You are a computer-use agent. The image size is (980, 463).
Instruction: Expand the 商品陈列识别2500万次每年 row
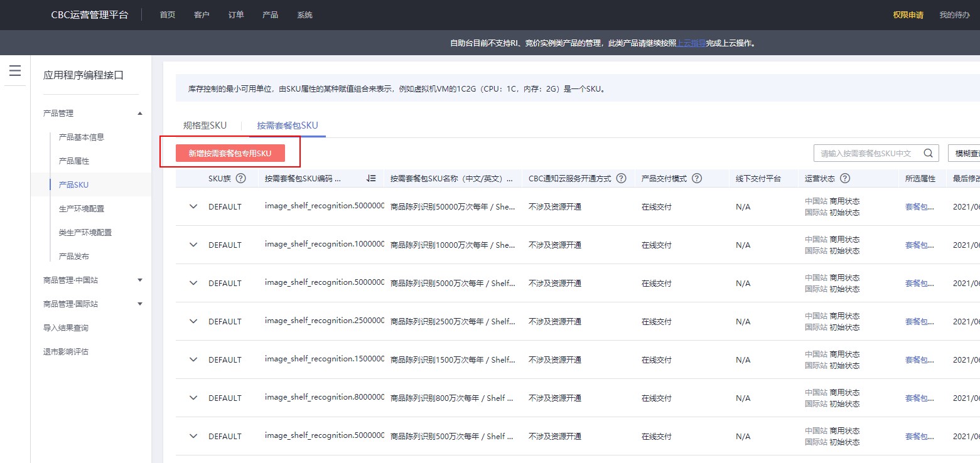193,321
